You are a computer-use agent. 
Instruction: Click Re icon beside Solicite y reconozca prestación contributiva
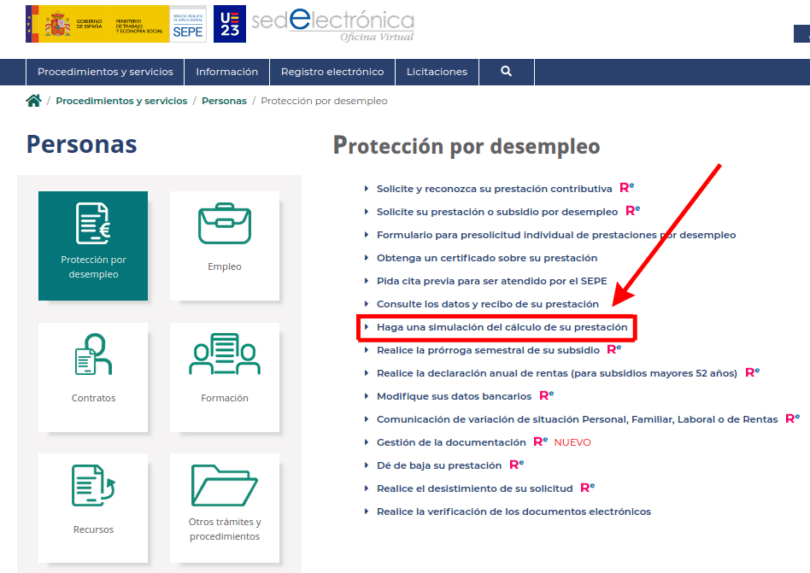click(627, 188)
